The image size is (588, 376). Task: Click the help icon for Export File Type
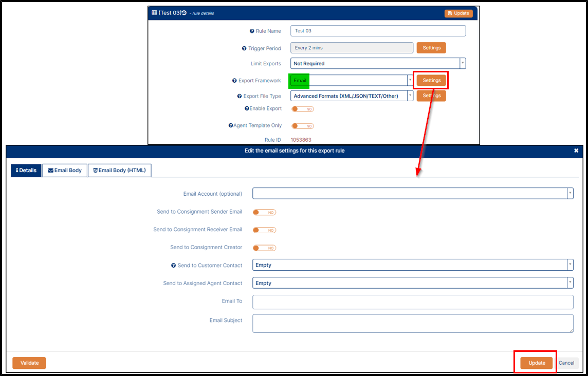pos(239,96)
